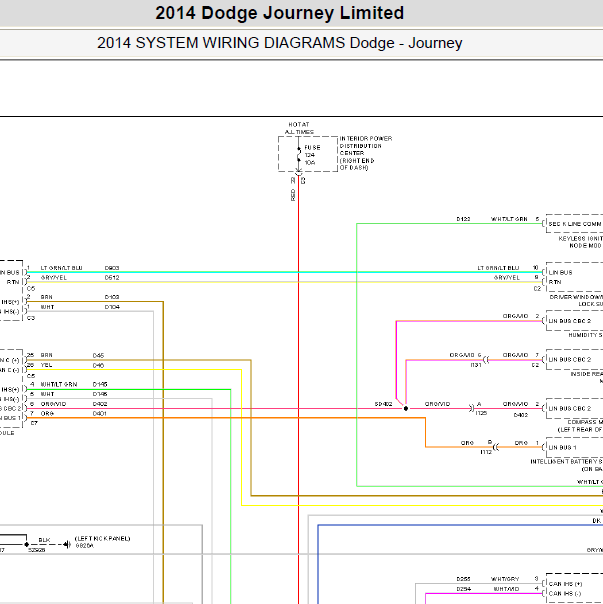Click the 'HUMIDITY S' component label
The image size is (603, 604).
point(586,335)
